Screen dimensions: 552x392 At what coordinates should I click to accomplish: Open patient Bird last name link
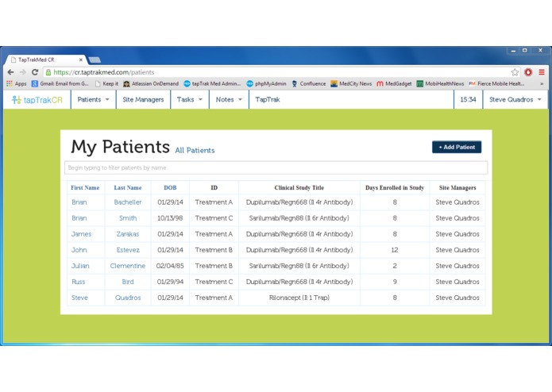point(128,282)
